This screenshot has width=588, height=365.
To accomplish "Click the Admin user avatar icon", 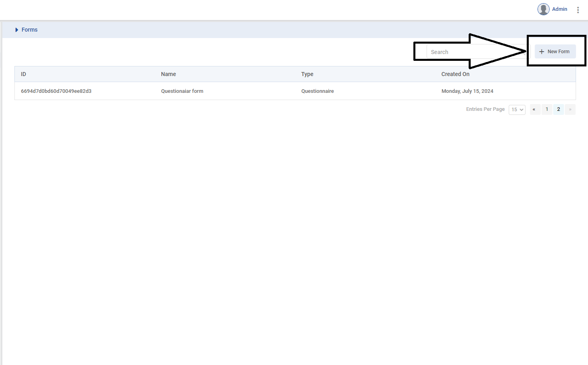I will tap(543, 9).
